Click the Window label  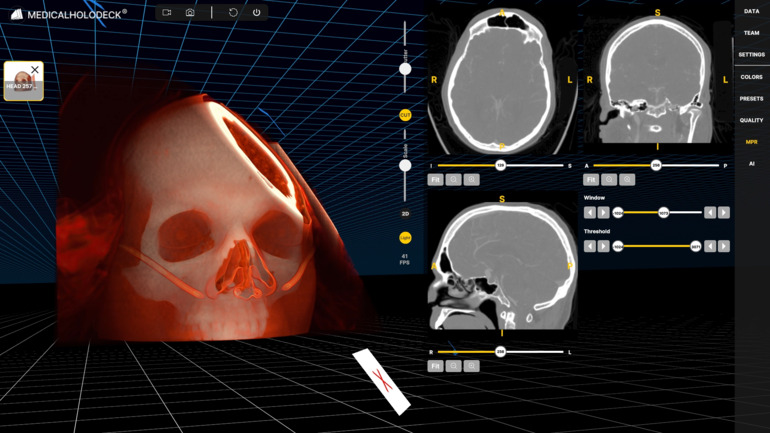click(594, 198)
